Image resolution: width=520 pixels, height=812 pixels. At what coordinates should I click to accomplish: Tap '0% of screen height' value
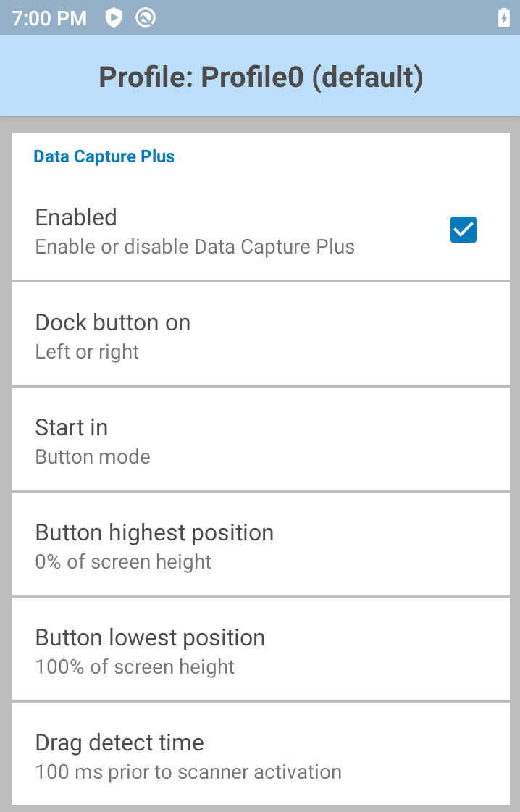click(x=123, y=562)
